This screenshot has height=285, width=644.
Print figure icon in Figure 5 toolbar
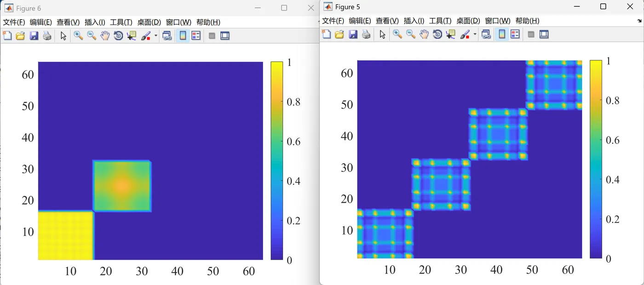coord(366,34)
